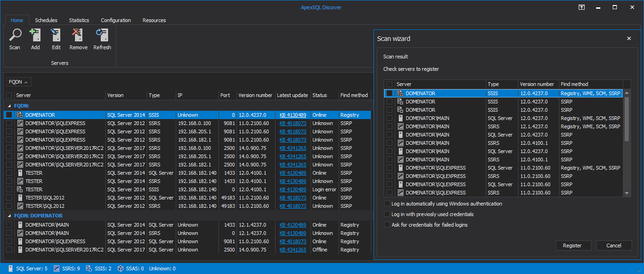Click the Add server icon

pos(35,35)
